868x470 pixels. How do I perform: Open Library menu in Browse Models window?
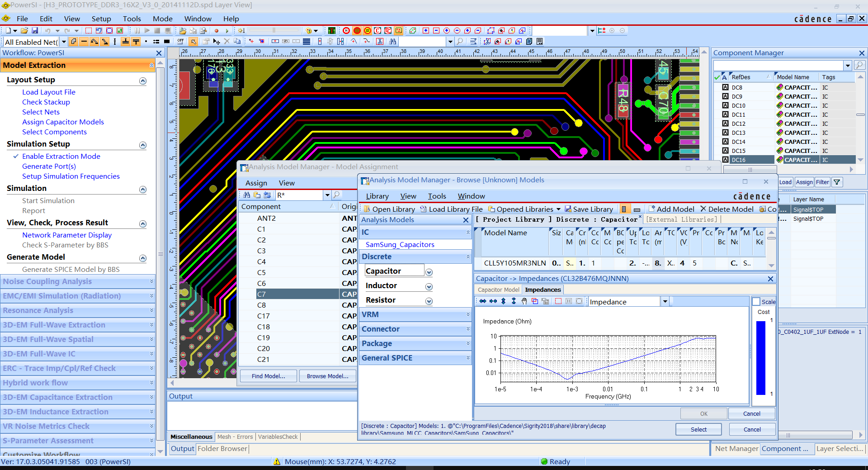pos(377,196)
